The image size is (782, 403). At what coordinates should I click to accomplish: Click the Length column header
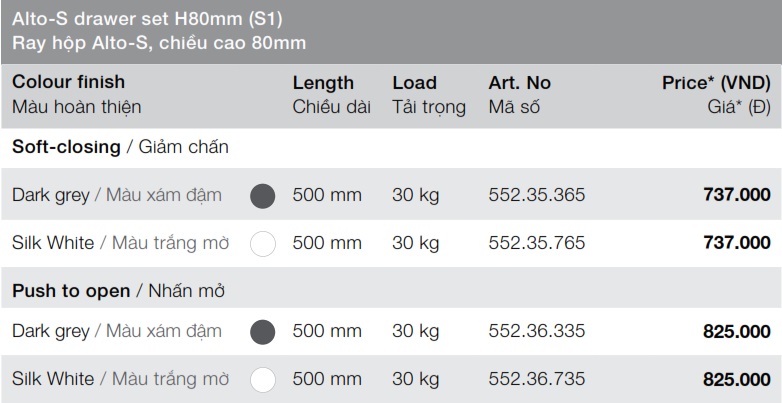click(323, 83)
